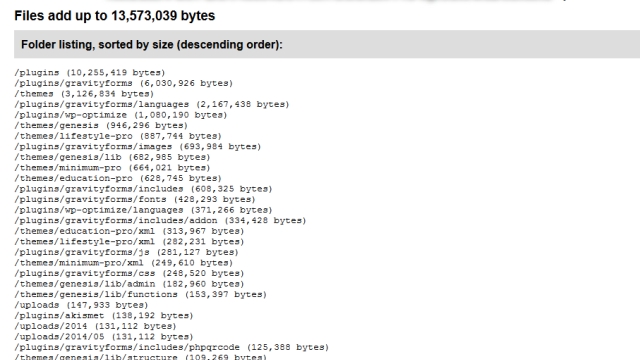Select '/themes/genesis/lib (682,985 bytes)' row
Image resolution: width=640 pixels, height=360 pixels.
pyautogui.click(x=112, y=158)
